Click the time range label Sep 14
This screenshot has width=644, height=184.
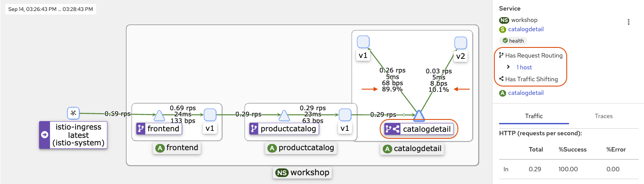50,9
